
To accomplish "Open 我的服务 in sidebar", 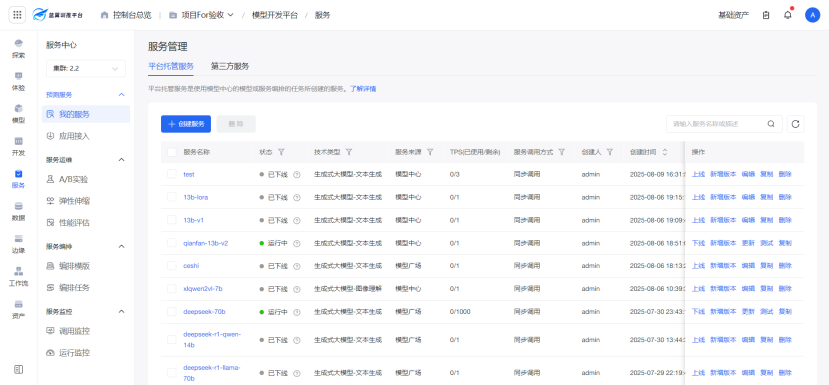I will (86, 114).
